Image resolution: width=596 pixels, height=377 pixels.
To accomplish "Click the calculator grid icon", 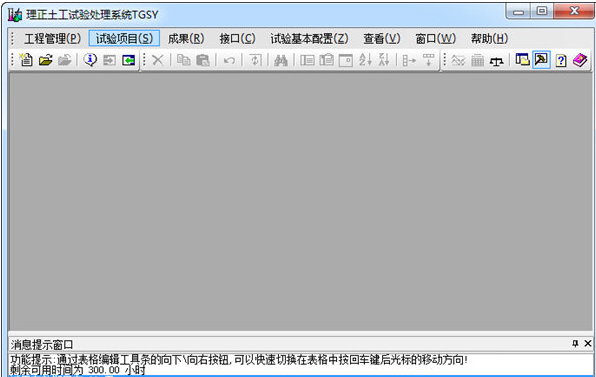I will coord(477,60).
